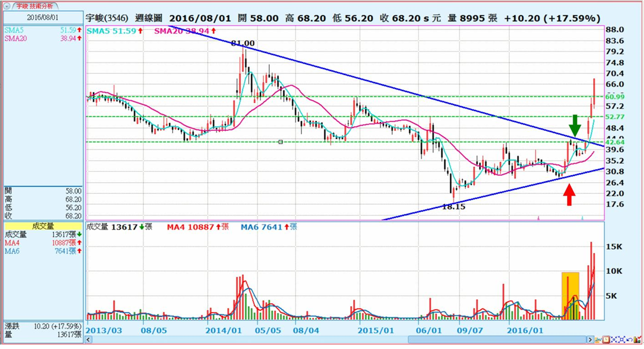Screen dimensions: 644x349
Task: Select the 宇峻 技術分析 tab
Action: (x=36, y=6)
